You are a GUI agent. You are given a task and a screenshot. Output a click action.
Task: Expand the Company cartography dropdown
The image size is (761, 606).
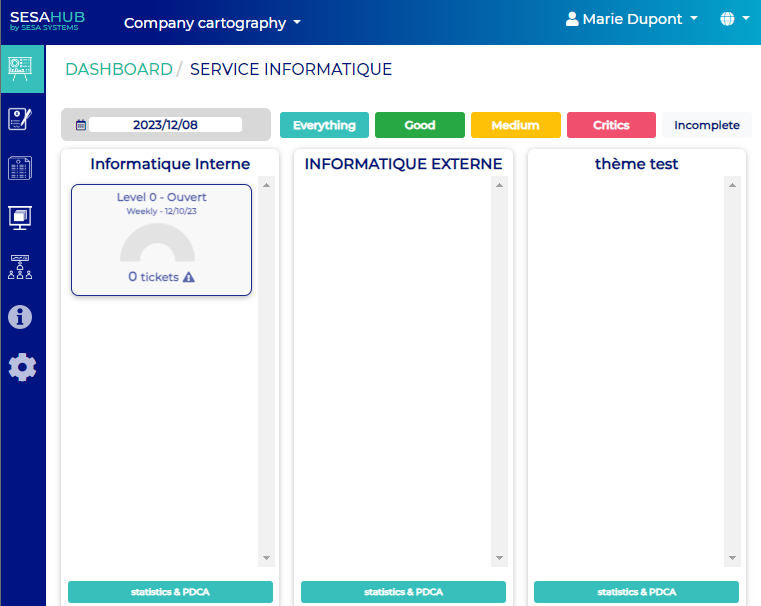pos(212,23)
